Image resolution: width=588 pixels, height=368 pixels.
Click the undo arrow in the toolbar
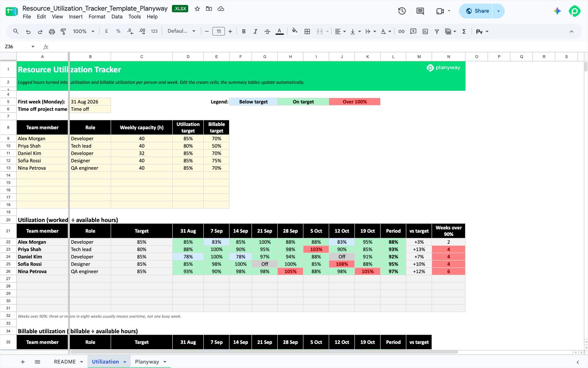(28, 31)
